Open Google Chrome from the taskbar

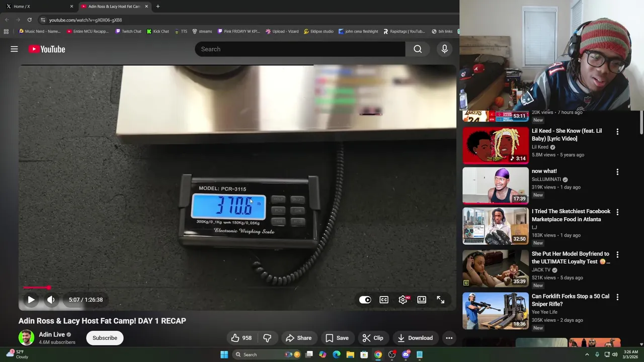click(378, 354)
